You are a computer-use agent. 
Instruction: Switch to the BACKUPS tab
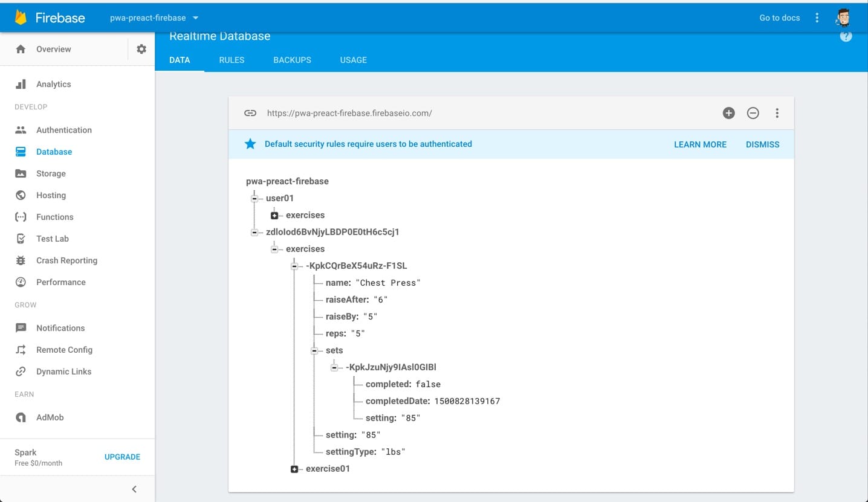292,60
